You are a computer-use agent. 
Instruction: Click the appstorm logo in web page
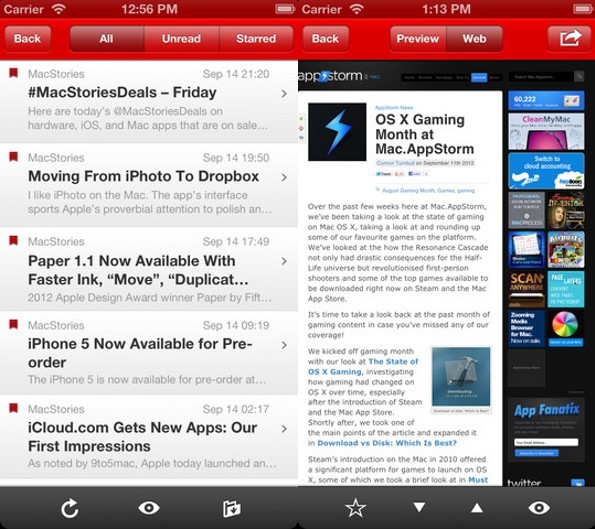coord(330,76)
